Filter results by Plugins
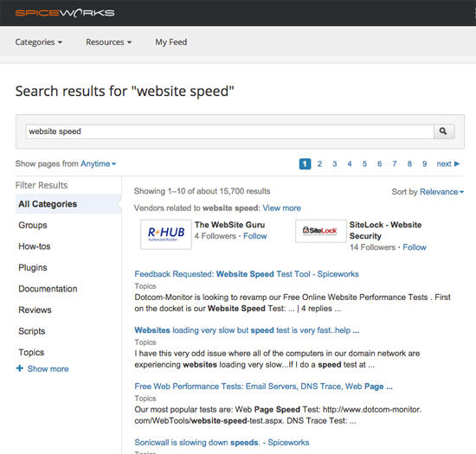 (33, 267)
